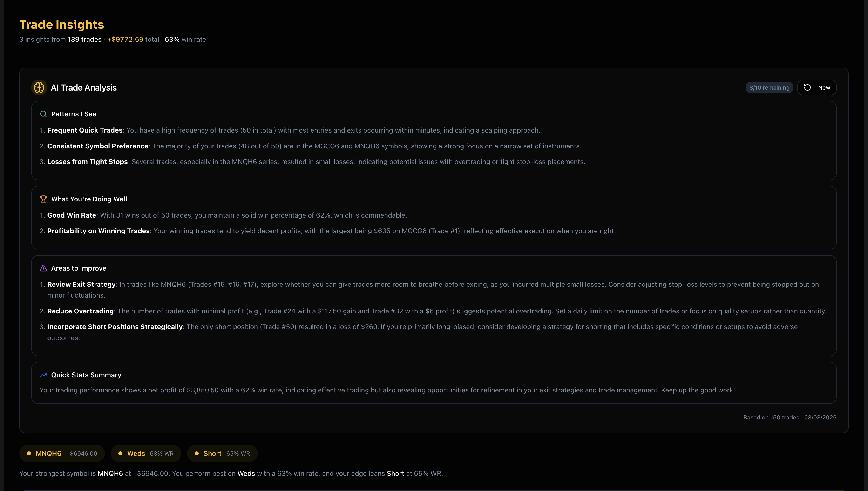Collapse the Areas to Improve section
868x491 pixels.
click(x=79, y=268)
